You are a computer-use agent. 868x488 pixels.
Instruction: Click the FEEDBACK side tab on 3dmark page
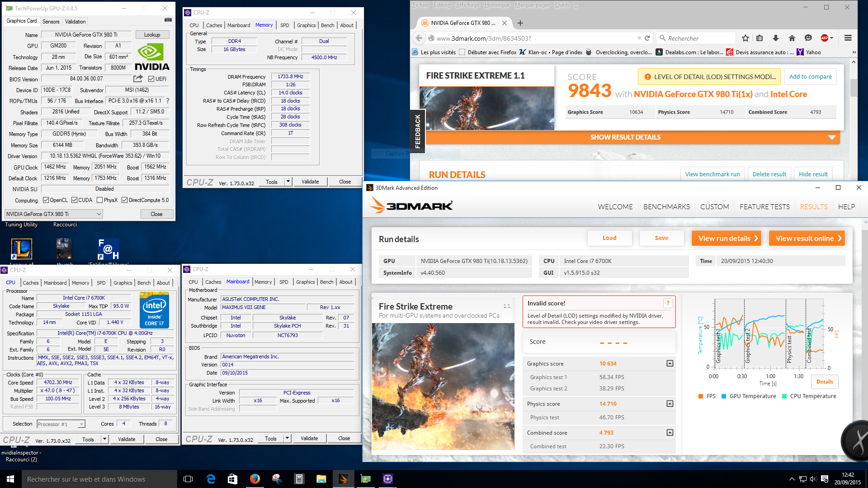pos(418,131)
